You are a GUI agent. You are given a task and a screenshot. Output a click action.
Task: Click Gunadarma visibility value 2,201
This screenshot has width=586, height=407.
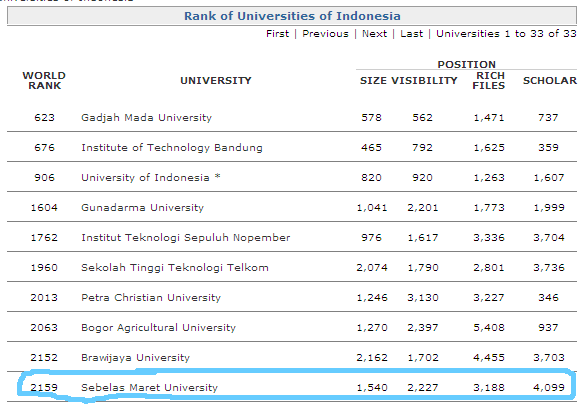[x=423, y=207]
